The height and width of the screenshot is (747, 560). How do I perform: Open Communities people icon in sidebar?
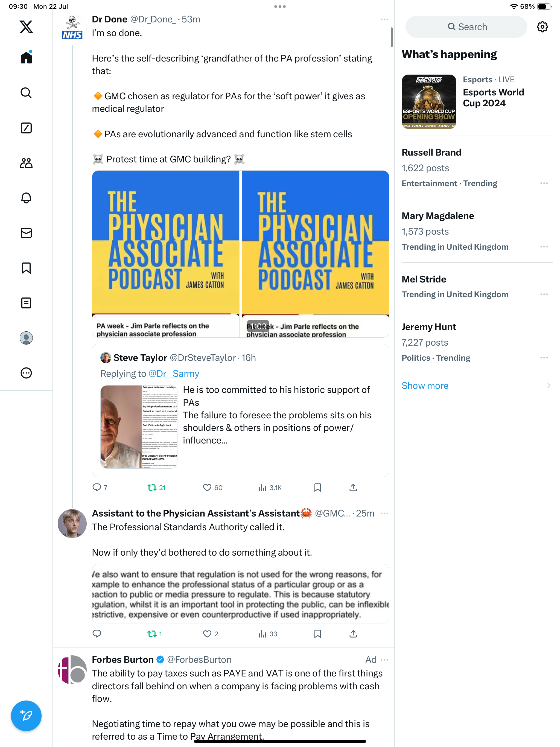tap(26, 163)
